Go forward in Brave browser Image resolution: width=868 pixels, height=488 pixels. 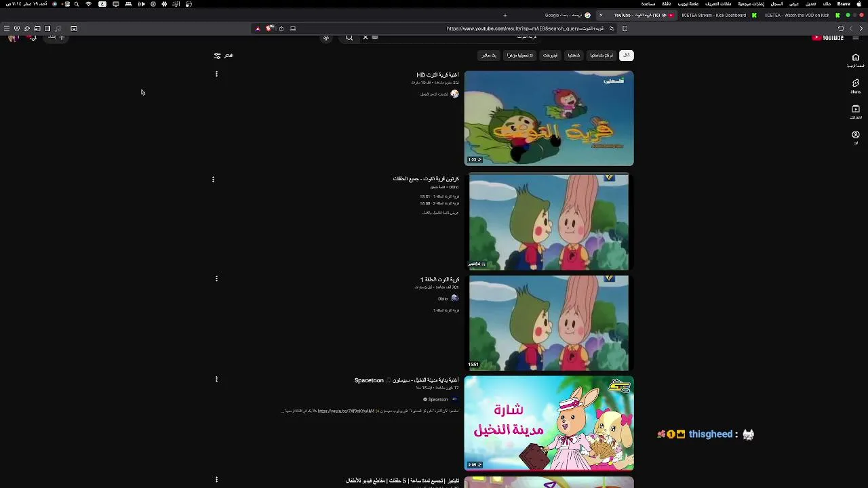click(x=851, y=28)
